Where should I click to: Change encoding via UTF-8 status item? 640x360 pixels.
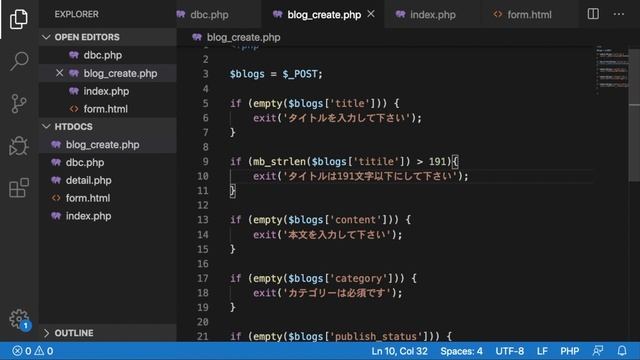coord(509,351)
